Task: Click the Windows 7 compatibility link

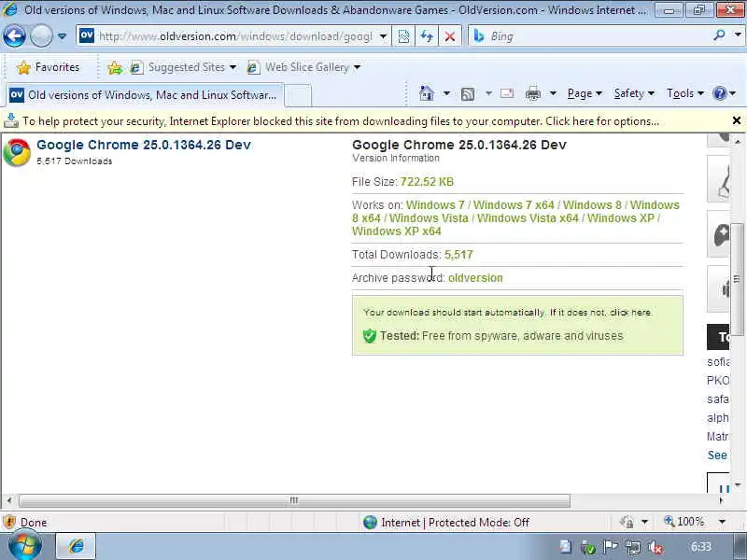Action: (435, 204)
